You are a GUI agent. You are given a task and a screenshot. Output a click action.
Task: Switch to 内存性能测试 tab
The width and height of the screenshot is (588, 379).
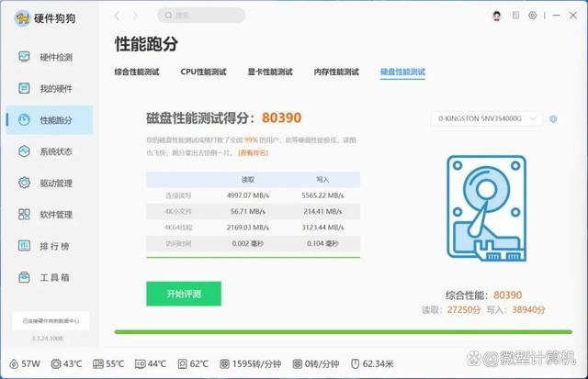(x=336, y=72)
